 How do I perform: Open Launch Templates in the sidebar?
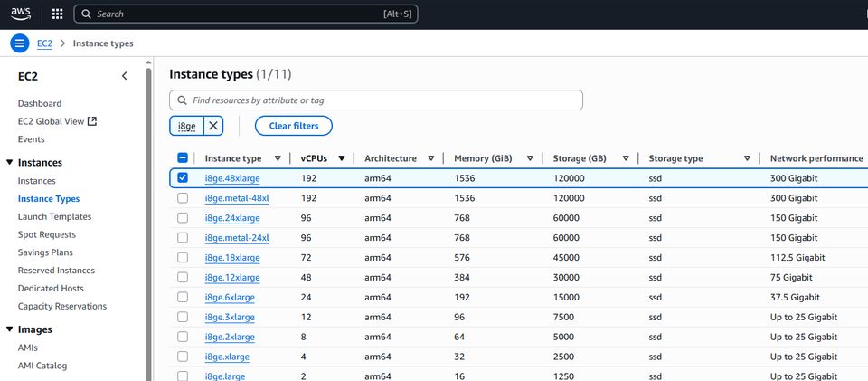coord(54,216)
